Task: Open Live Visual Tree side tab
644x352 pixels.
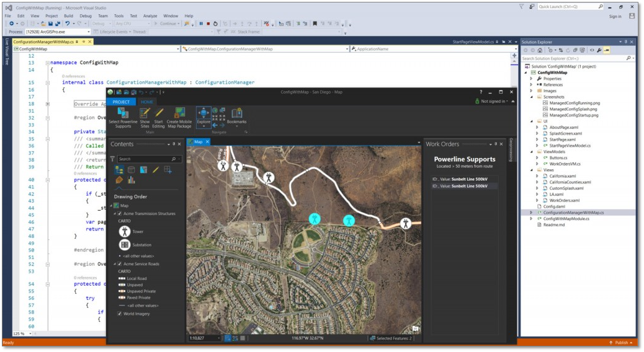Action: (x=7, y=51)
